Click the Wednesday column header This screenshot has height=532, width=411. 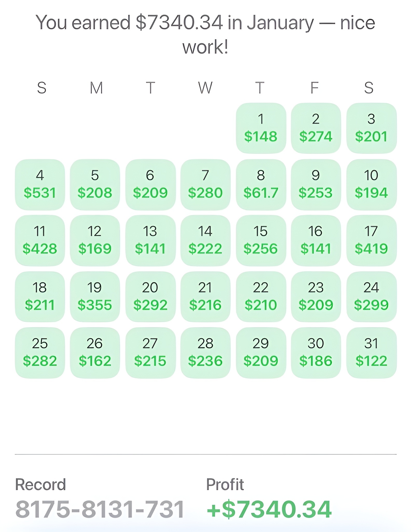(x=205, y=88)
